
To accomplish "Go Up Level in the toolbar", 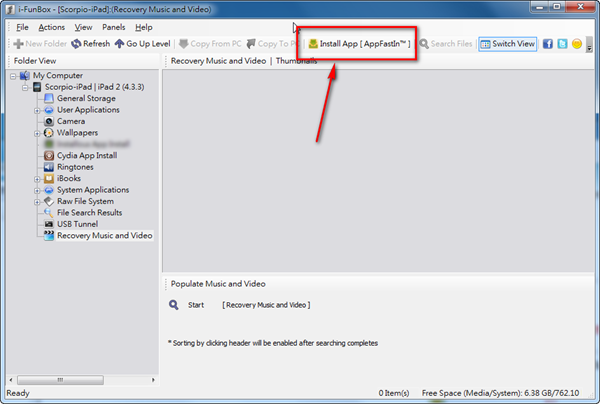I will (142, 44).
